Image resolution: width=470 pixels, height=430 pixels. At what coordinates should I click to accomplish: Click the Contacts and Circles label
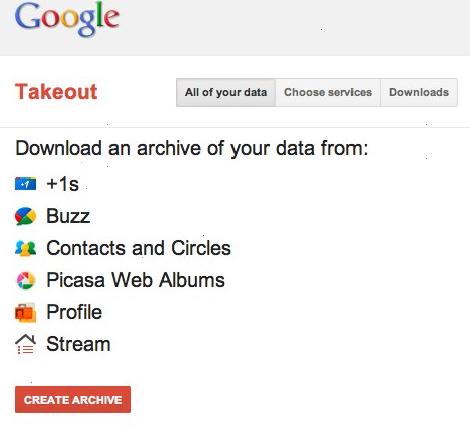click(138, 248)
